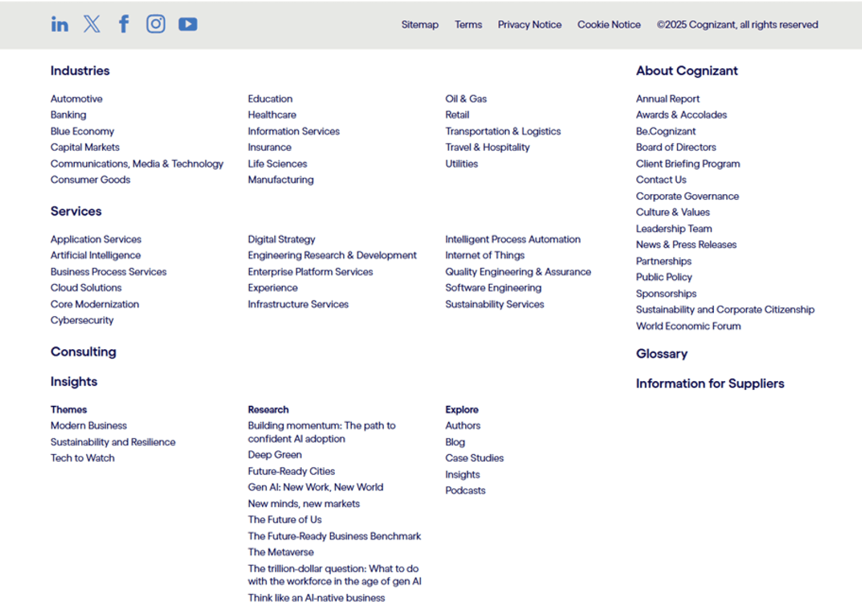This screenshot has width=862, height=616.
Task: Open Board of Directors link
Action: [676, 148]
